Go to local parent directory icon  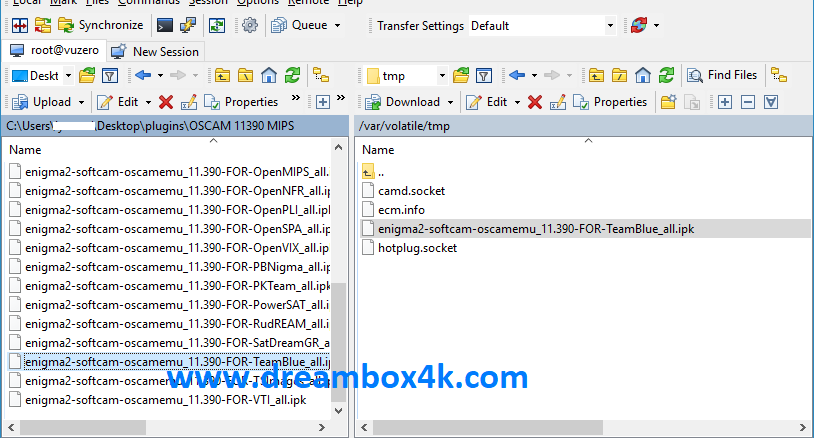point(222,76)
